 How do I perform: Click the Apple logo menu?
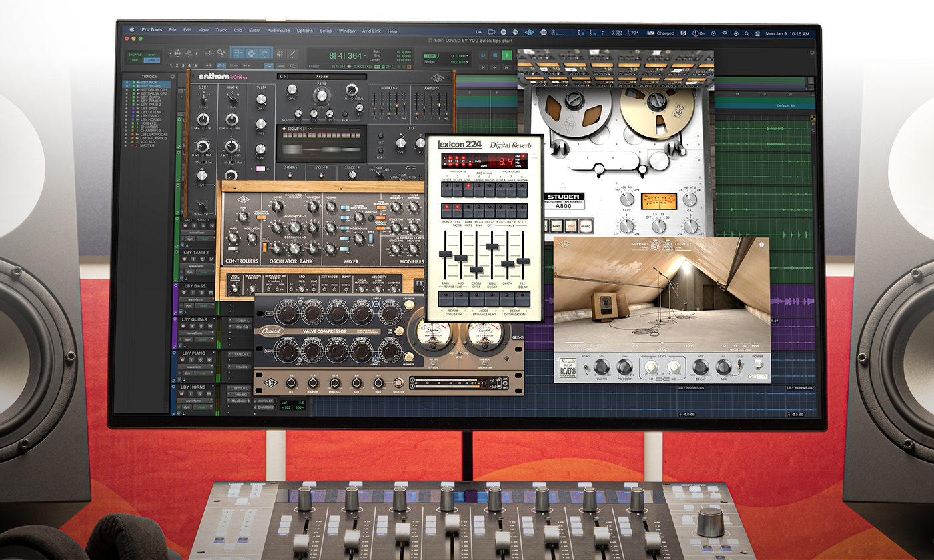(132, 30)
